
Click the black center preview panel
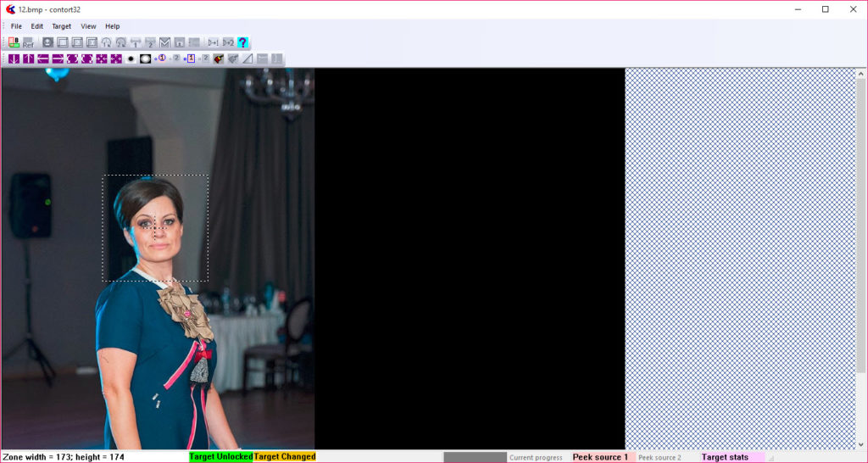[x=470, y=259]
